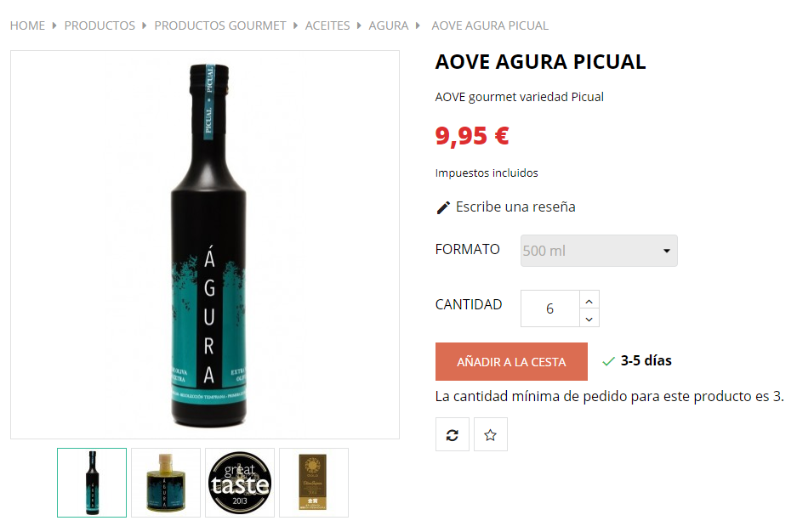
Task: Go to AGURA brand breadcrumb
Action: (389, 25)
